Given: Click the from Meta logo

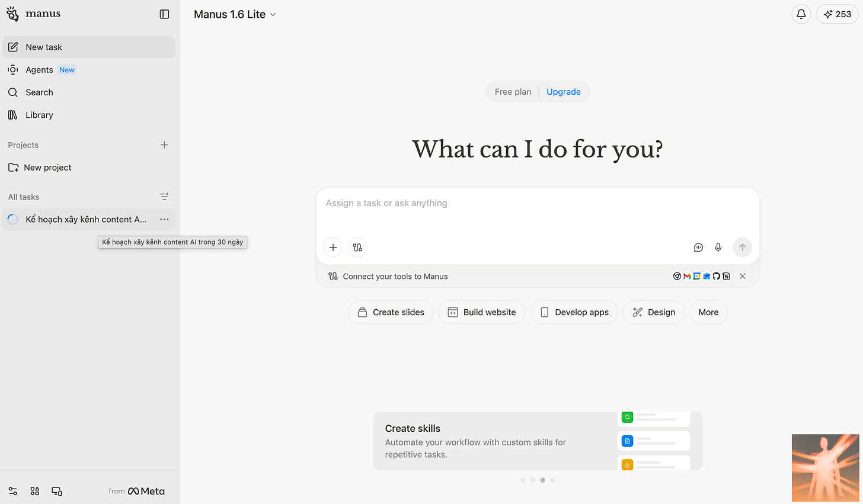Looking at the screenshot, I should 137,491.
